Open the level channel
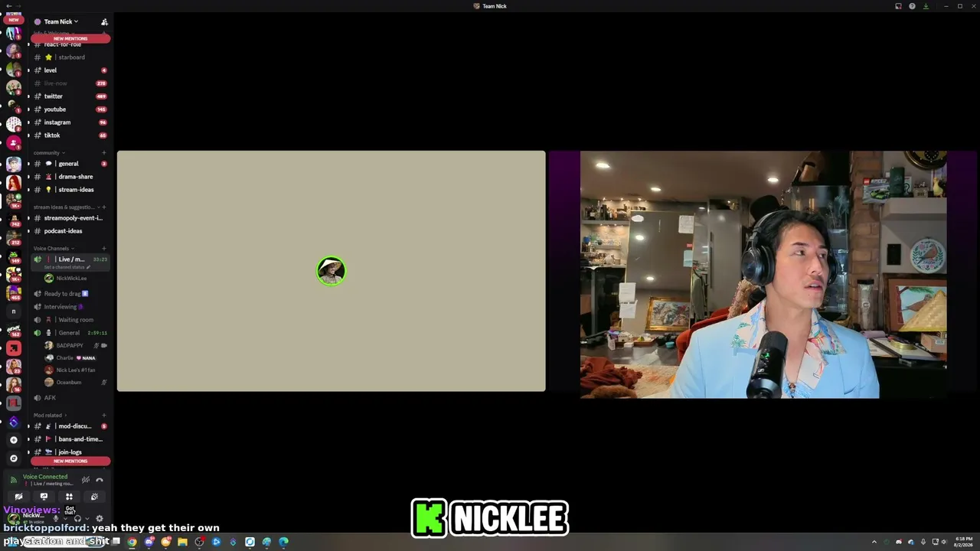The width and height of the screenshot is (980, 551). [x=70, y=70]
